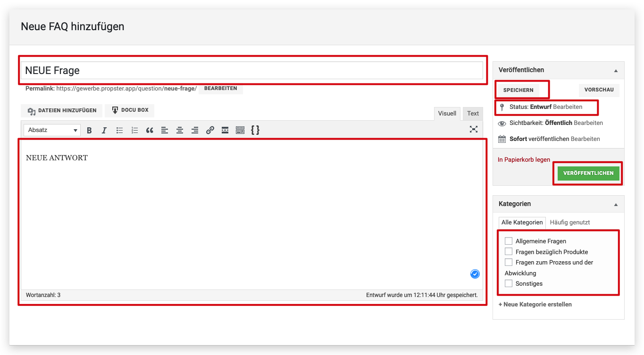
Task: Toggle bold formatting in editor toolbar
Action: click(89, 130)
